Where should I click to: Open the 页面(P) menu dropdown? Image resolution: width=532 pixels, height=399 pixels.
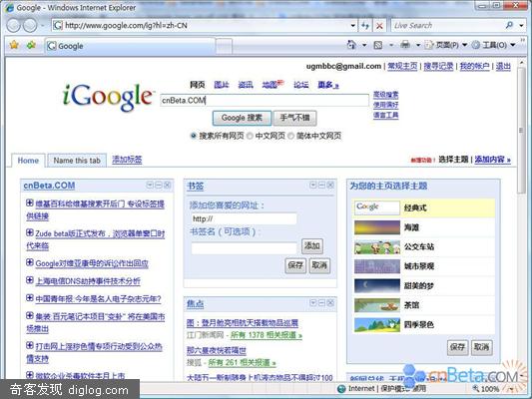[465, 45]
